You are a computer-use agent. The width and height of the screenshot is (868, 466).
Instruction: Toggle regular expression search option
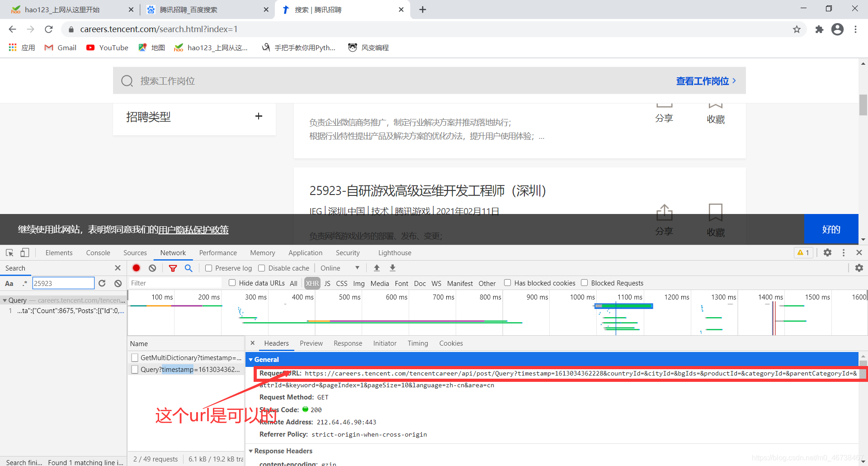click(25, 283)
